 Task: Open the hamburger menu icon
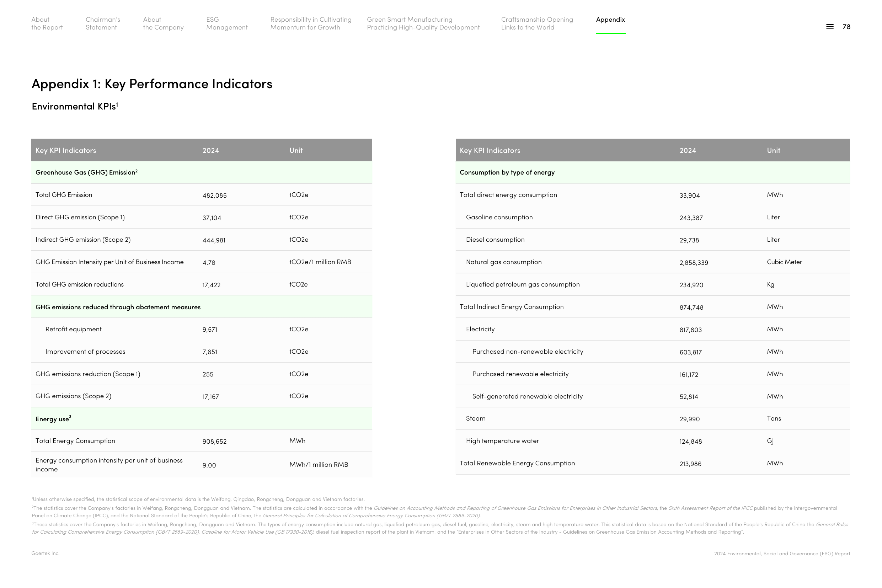point(829,27)
